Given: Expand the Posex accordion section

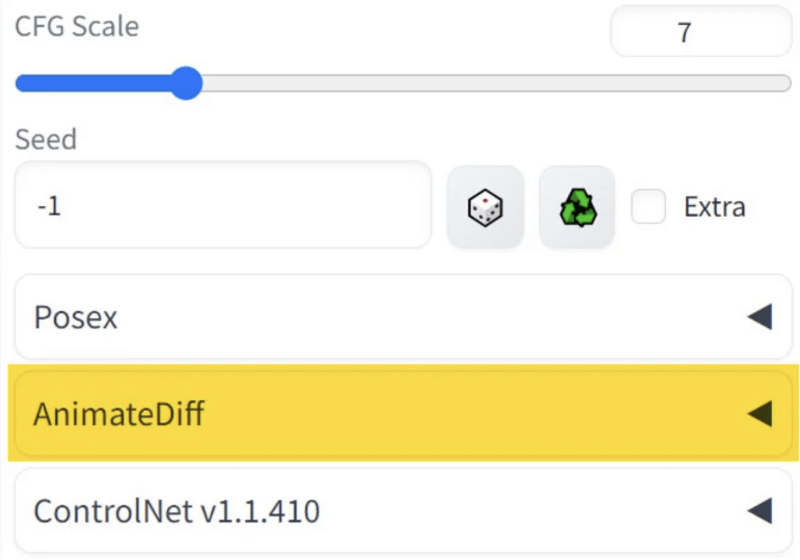Looking at the screenshot, I should [x=400, y=318].
